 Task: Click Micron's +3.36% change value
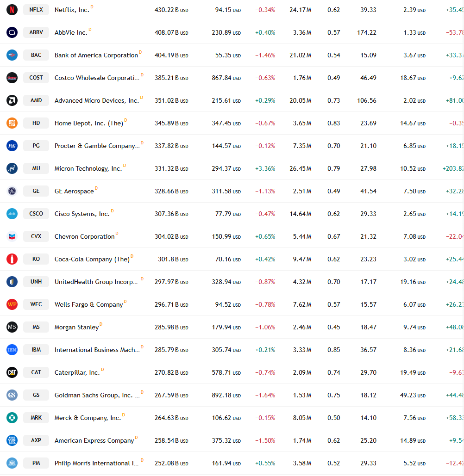click(265, 168)
